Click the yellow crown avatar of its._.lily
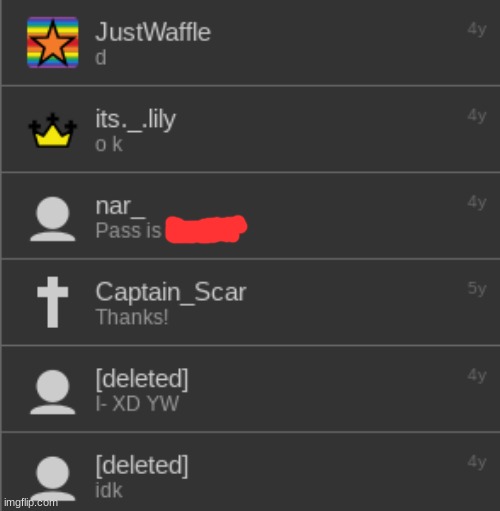Screen dimensions: 500x511 (53, 130)
